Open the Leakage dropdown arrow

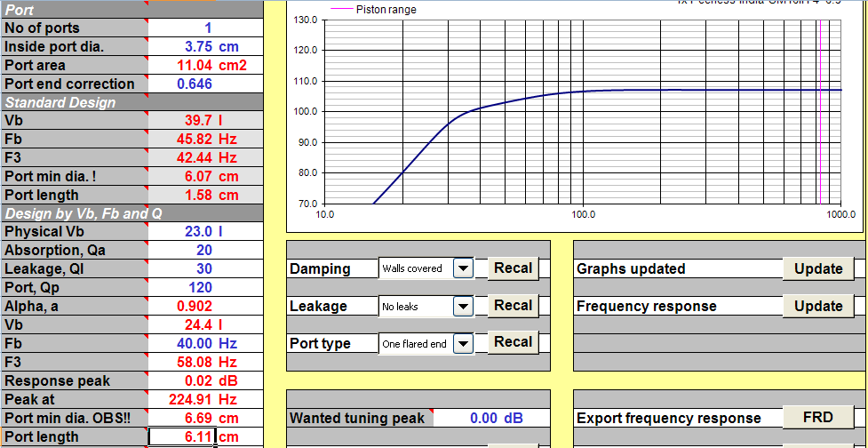click(464, 307)
